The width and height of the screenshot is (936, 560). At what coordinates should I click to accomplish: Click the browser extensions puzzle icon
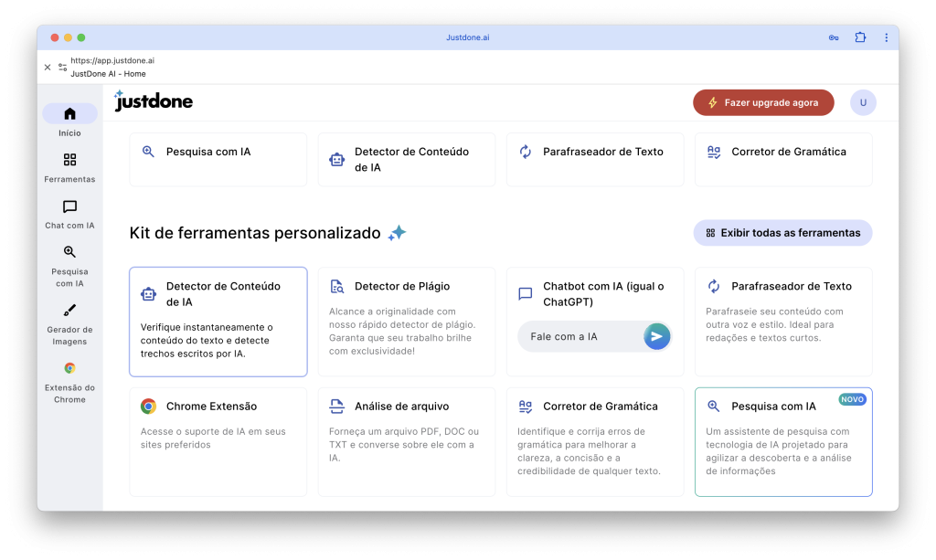tap(860, 37)
